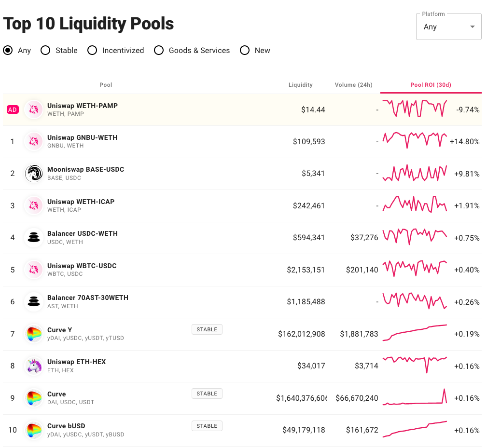Click the ROI sparkline for Balancer 70AST-30WETH
Viewport: 487px width, 448px height.
[x=415, y=300]
